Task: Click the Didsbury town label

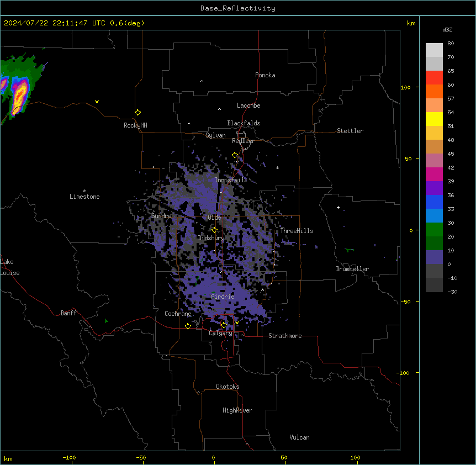Action: pos(211,238)
